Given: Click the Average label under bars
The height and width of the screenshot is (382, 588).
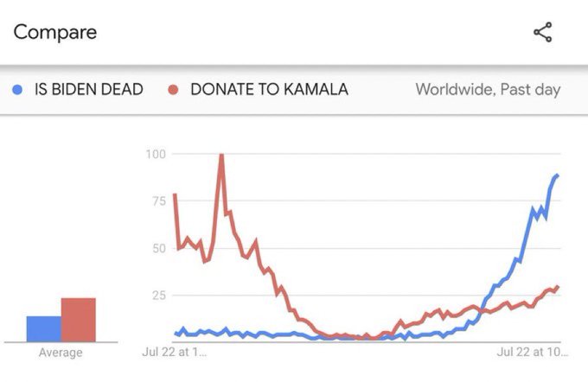Looking at the screenshot, I should 61,353.
